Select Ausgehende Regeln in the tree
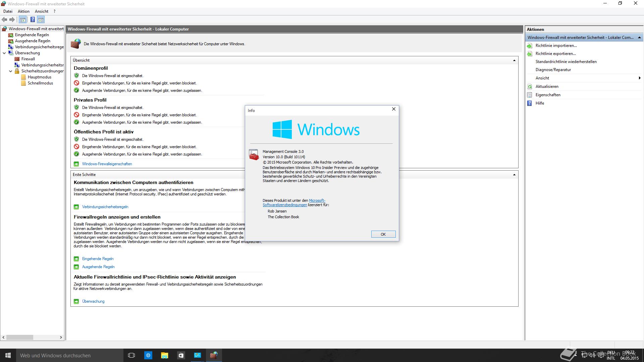The height and width of the screenshot is (362, 644). pos(33,41)
